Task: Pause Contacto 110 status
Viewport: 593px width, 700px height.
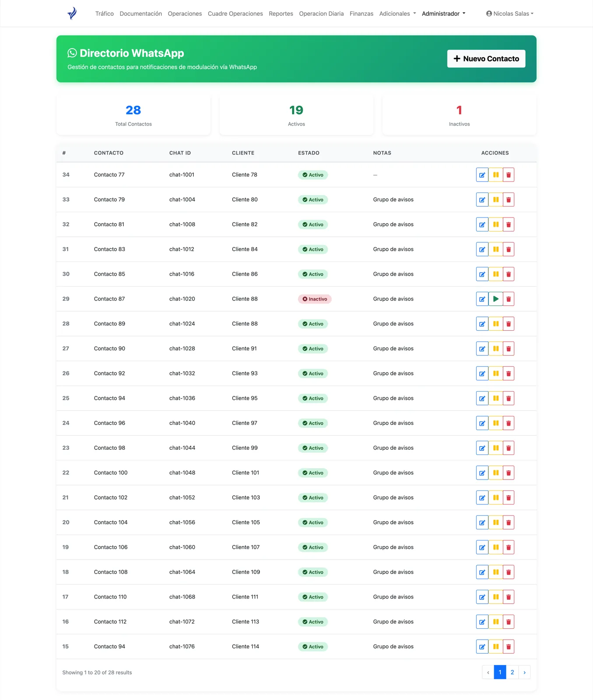Action: (495, 597)
